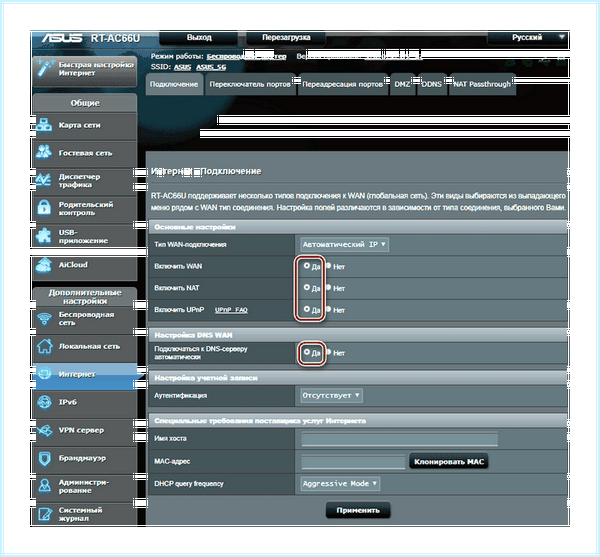The height and width of the screenshot is (557, 600).
Task: Click the VPN server icon
Action: click(x=45, y=430)
